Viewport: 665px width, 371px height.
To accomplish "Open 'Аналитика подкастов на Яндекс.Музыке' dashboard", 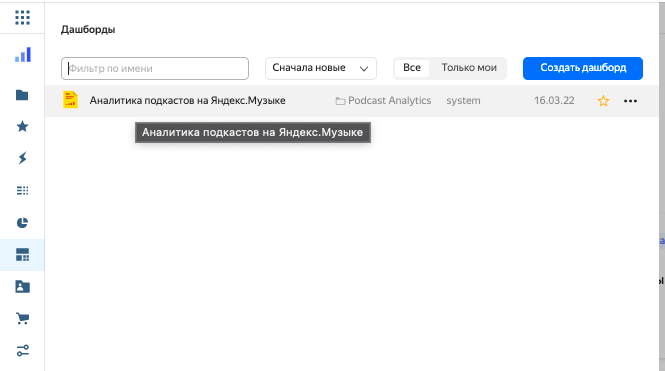I will (187, 100).
